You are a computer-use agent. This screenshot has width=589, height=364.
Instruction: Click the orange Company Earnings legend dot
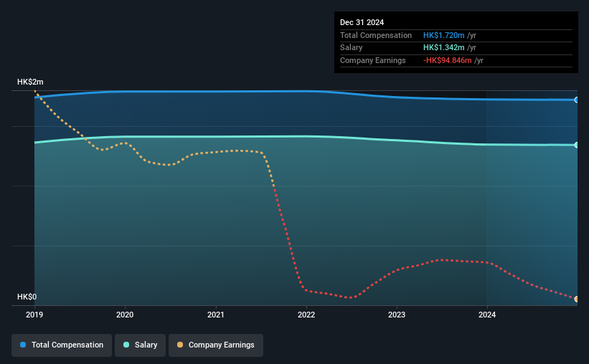point(180,345)
